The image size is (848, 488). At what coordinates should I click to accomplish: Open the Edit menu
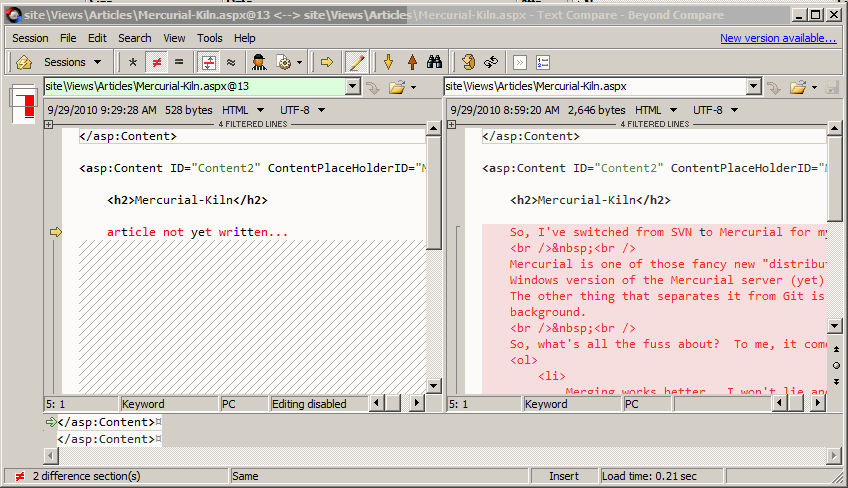[97, 38]
